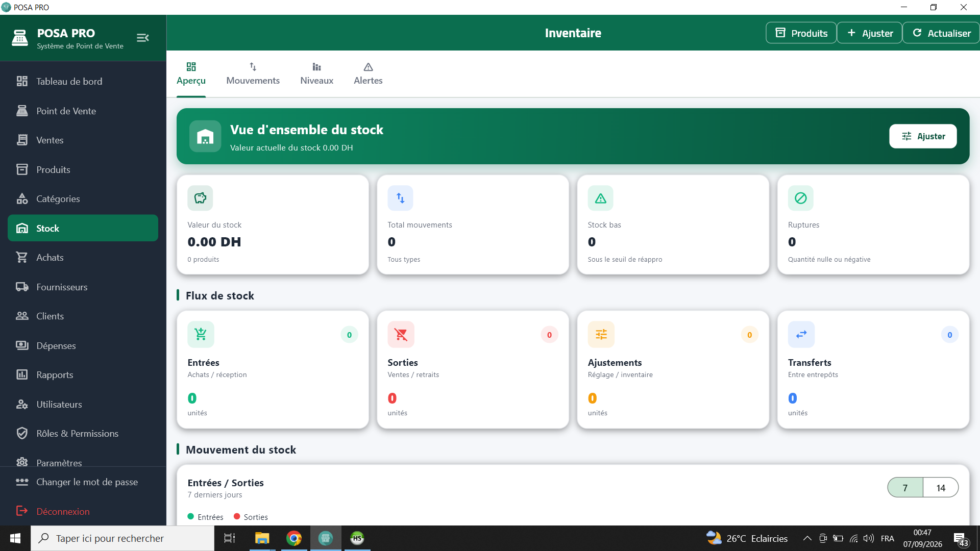Click the Stock bas warning icon
This screenshot has height=551, width=980.
[x=600, y=198]
